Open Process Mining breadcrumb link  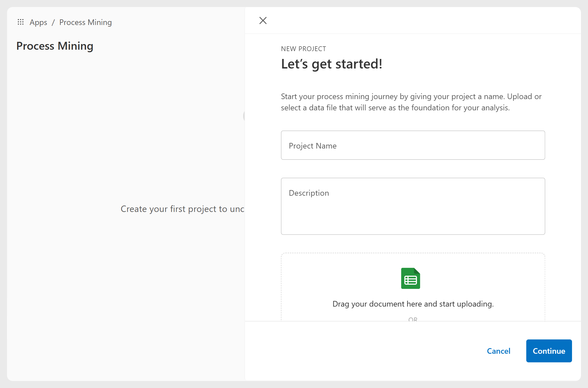[x=86, y=22]
